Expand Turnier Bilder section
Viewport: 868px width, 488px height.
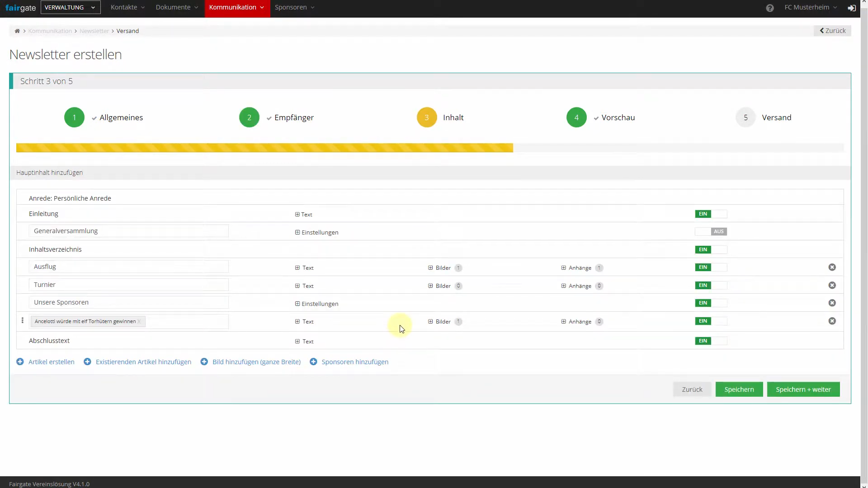pos(439,286)
